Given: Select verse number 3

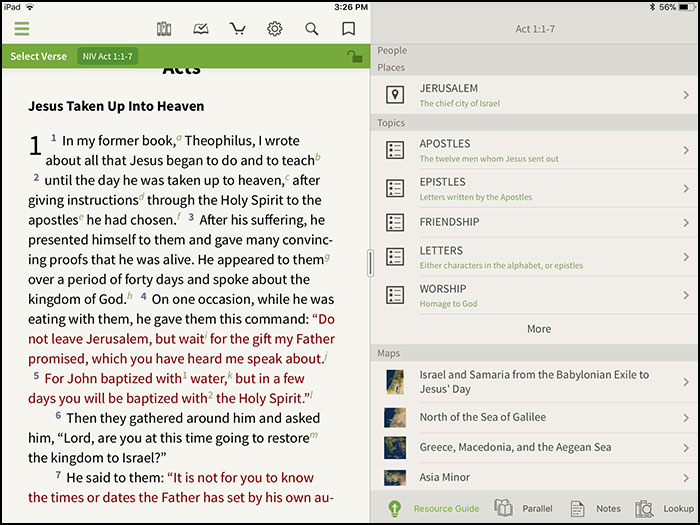Looking at the screenshot, I should pyautogui.click(x=191, y=217).
